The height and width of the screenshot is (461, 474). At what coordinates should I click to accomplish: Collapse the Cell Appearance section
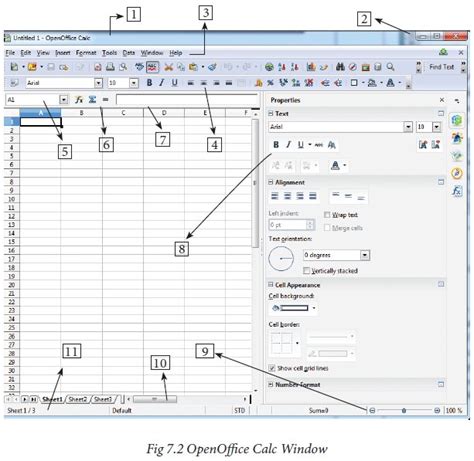(271, 285)
